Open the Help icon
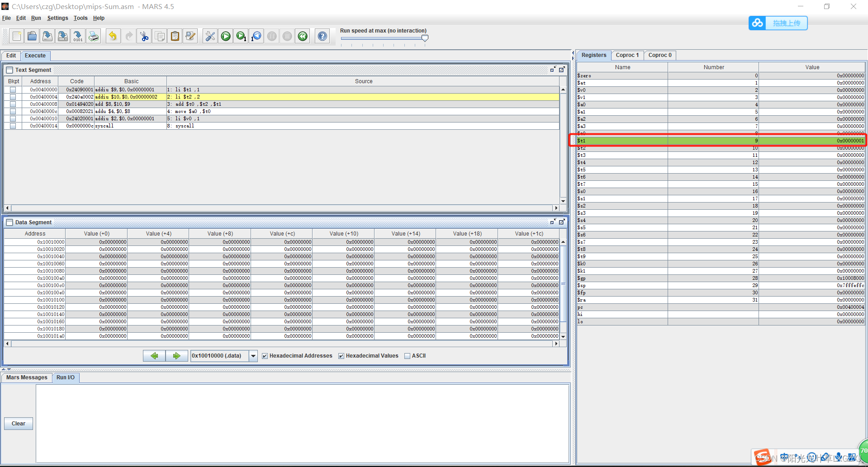 pos(323,36)
